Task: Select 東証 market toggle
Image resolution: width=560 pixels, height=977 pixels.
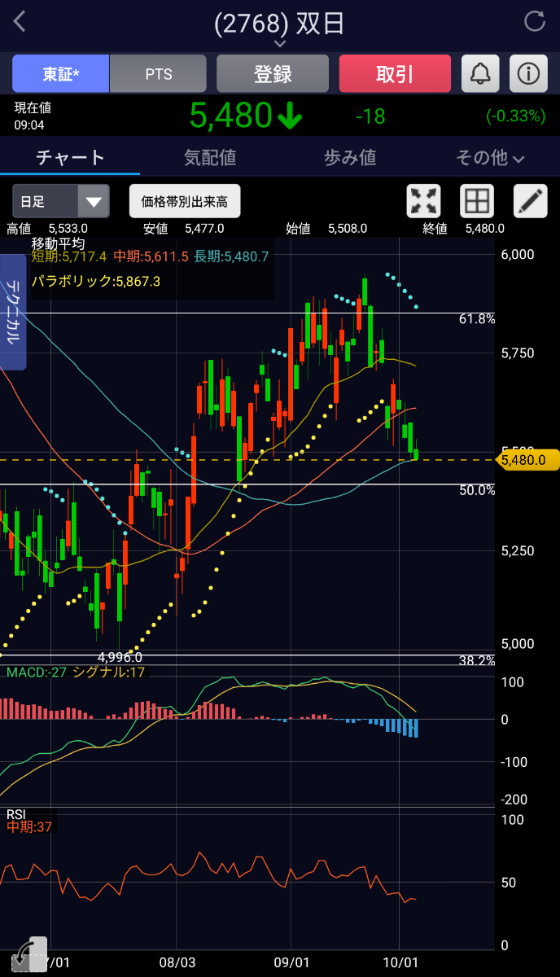Action: [x=61, y=74]
